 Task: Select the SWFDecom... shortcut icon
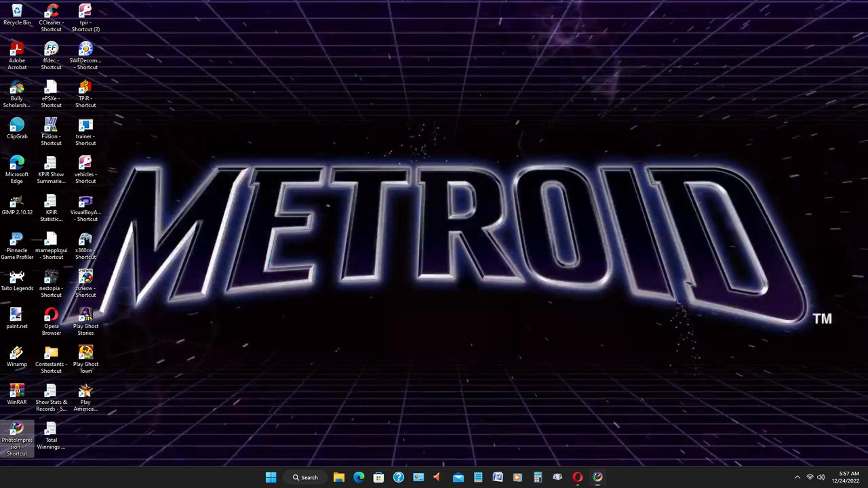click(85, 56)
